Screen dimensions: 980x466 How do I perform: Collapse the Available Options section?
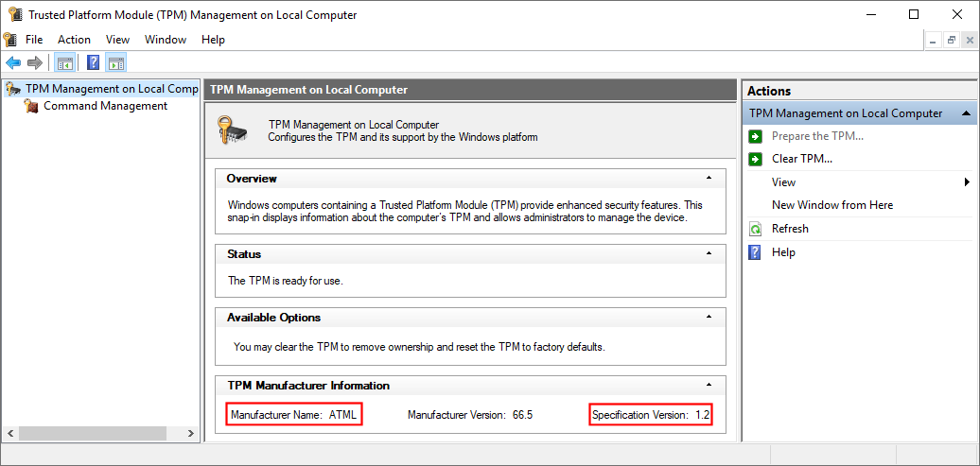tap(709, 318)
